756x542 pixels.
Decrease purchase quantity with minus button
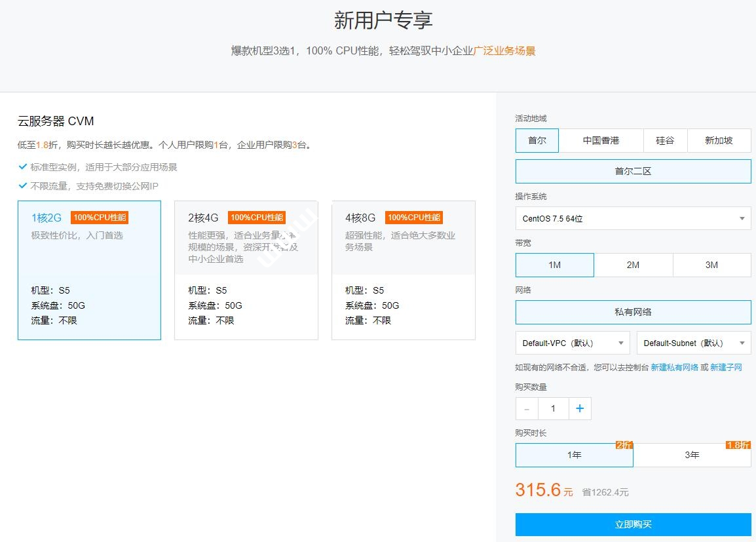coord(527,408)
